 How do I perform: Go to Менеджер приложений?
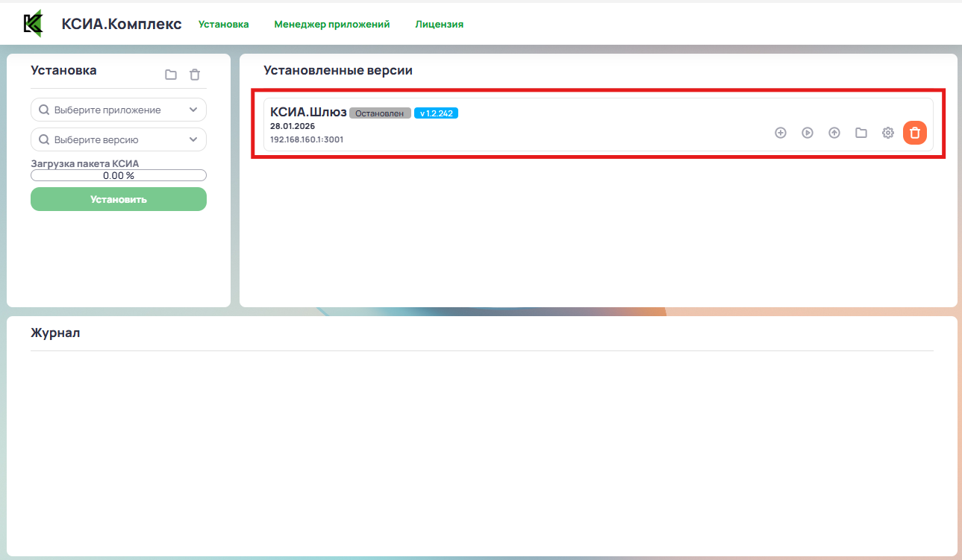click(x=331, y=24)
